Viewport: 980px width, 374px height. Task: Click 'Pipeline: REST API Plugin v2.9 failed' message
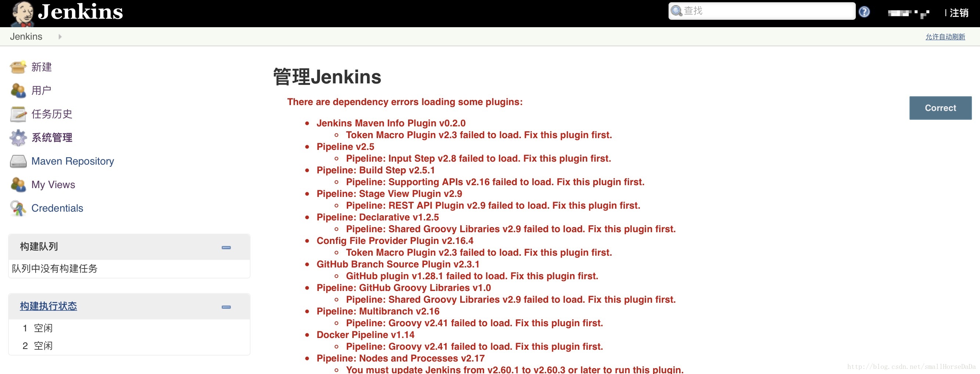pos(493,205)
